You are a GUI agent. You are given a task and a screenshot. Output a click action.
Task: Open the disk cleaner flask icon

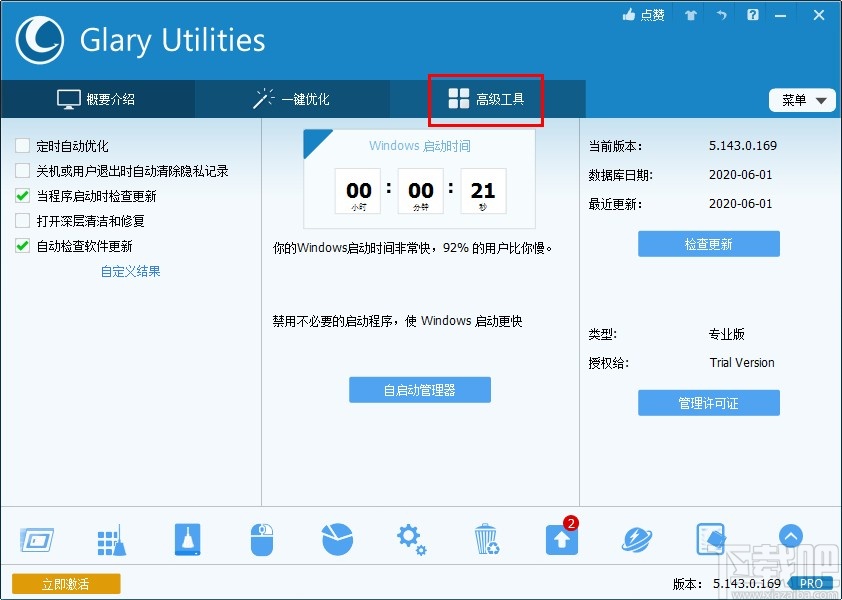[187, 537]
